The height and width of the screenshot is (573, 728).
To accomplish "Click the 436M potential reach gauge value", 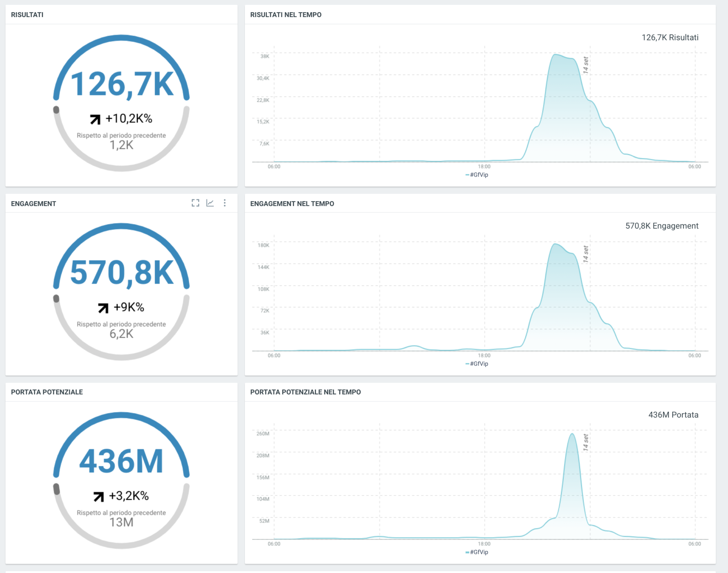I will click(x=121, y=461).
